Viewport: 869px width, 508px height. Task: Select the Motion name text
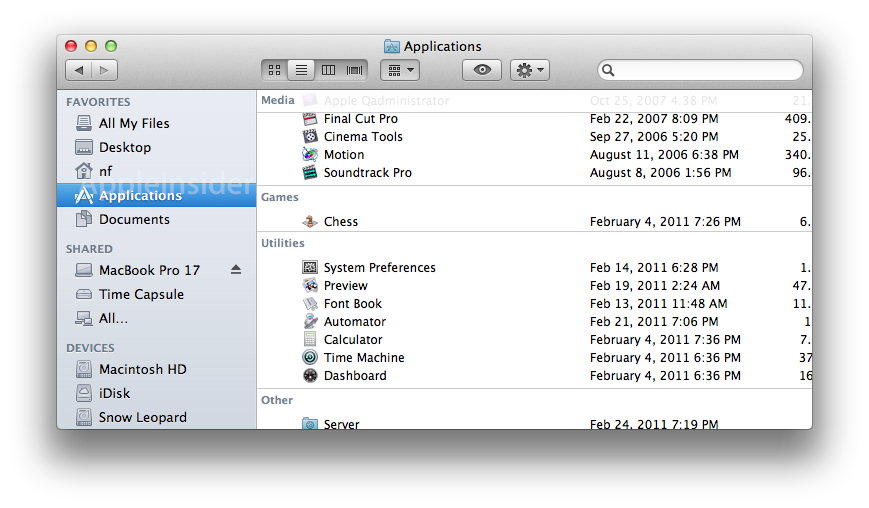point(344,155)
